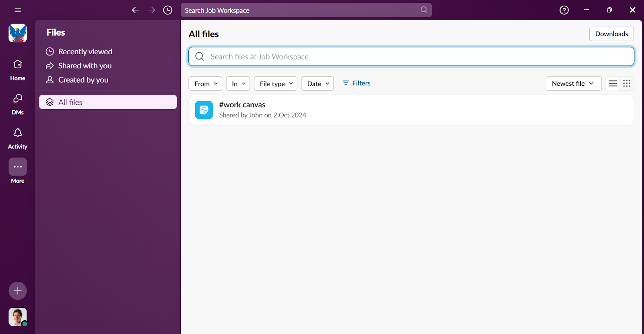Switch to grid view layout
The image size is (644, 334).
click(x=627, y=83)
